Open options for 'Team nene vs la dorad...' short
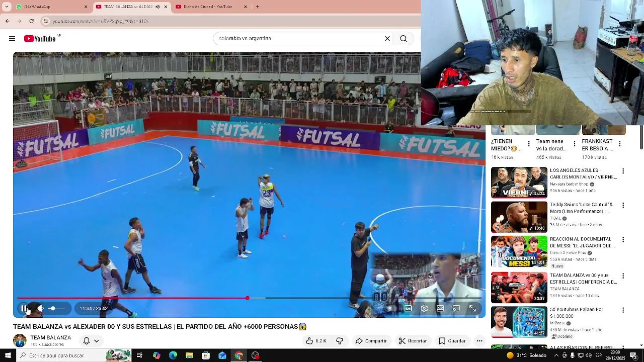Screen dimensions: 644x362 575,144
